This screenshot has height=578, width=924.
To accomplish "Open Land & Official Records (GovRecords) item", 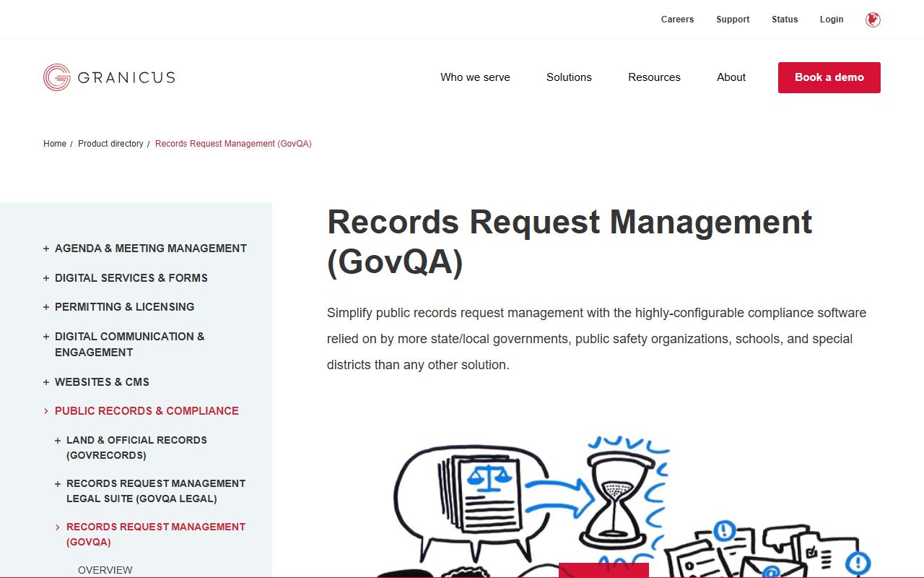I will (136, 448).
